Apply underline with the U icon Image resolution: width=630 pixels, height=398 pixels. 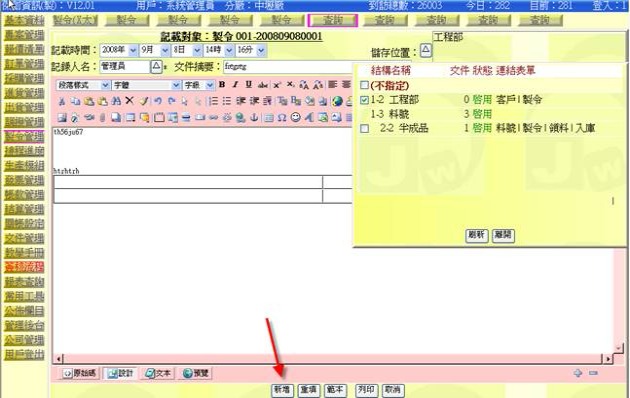(x=249, y=85)
